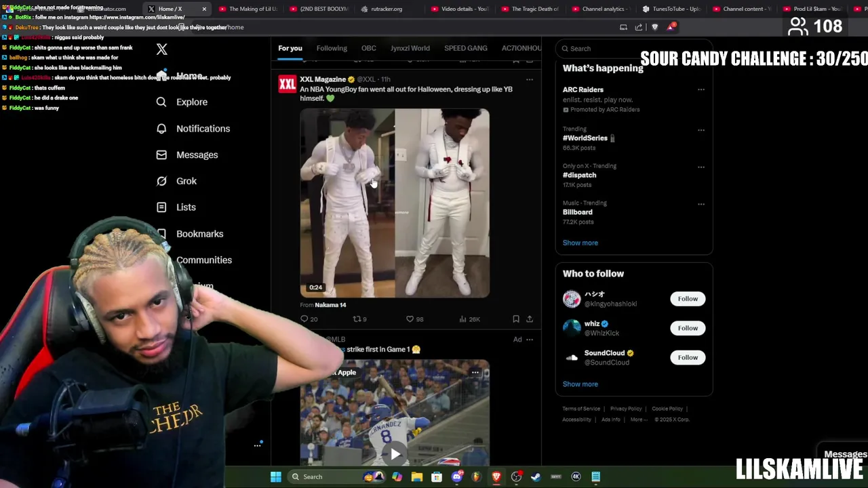Image resolution: width=868 pixels, height=488 pixels.
Task: Open more options for #WorldSeries trend
Action: pos(701,130)
